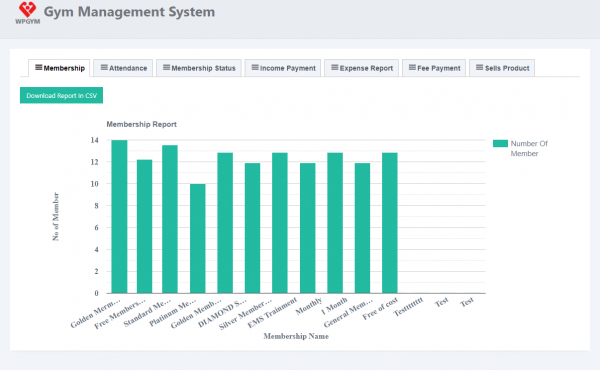Click the 10 value on y-axis
600x370 pixels.
(94, 184)
